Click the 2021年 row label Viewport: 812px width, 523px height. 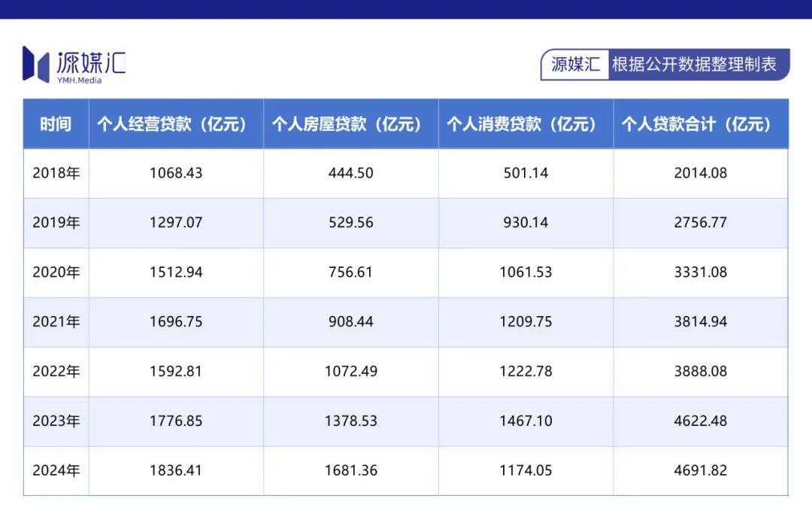point(56,322)
